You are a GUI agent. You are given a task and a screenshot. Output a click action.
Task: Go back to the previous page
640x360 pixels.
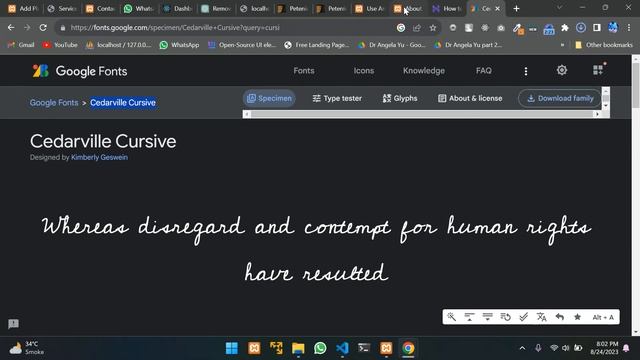click(x=11, y=28)
